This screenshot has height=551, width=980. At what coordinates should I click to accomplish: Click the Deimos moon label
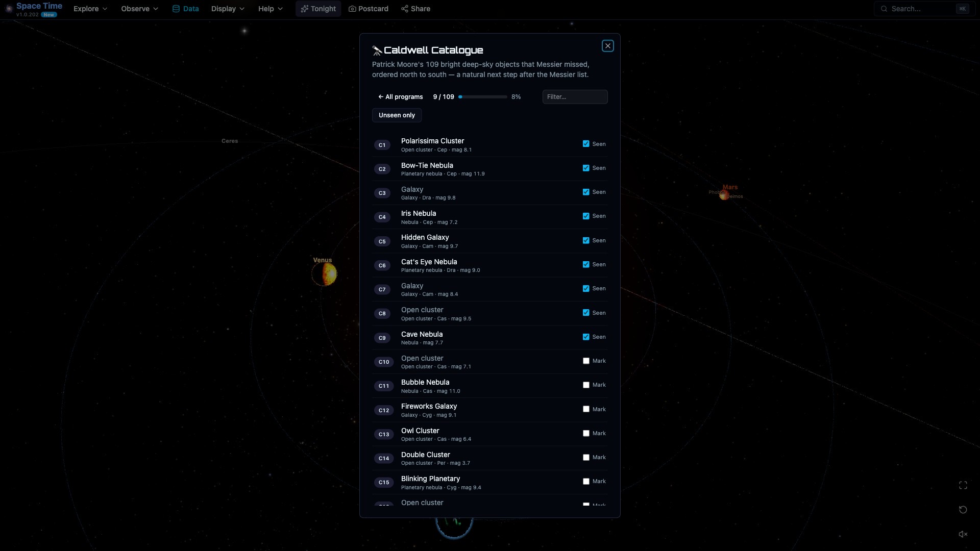click(735, 196)
